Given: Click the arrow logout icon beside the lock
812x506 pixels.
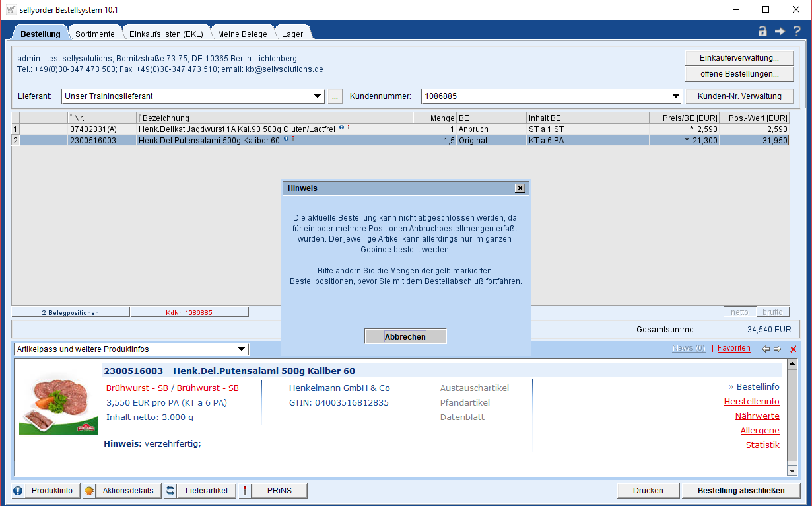Looking at the screenshot, I should point(780,31).
